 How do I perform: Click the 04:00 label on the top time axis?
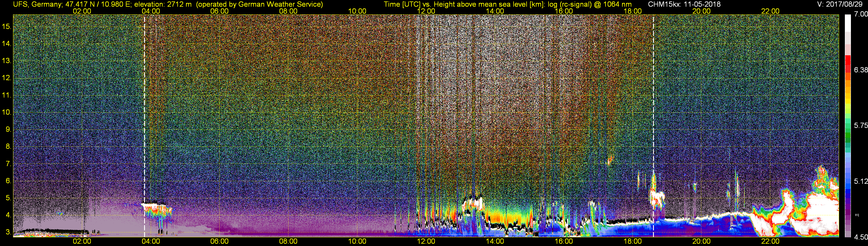point(151,11)
